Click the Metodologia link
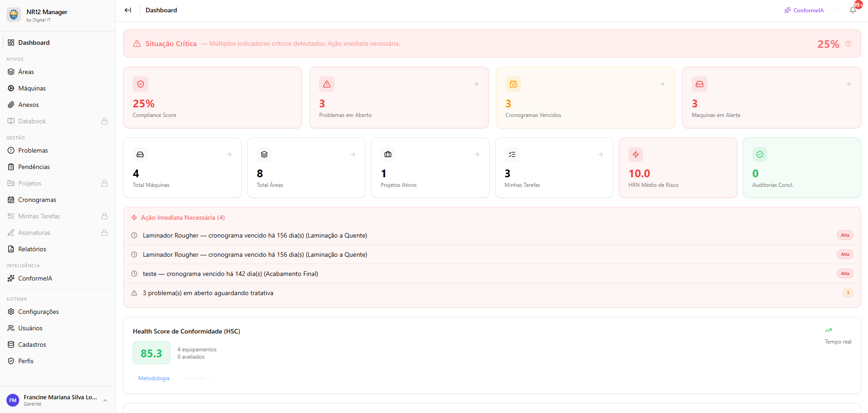 tap(154, 378)
